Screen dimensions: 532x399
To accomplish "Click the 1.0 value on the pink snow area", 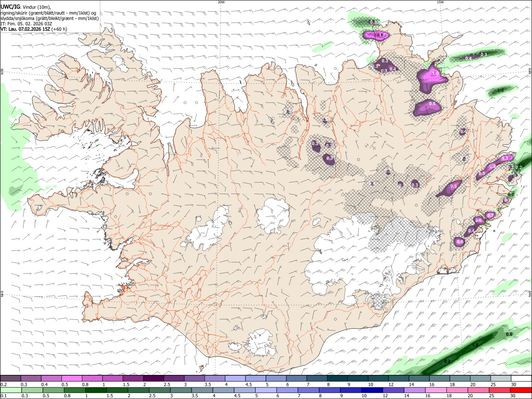I will (435, 73).
